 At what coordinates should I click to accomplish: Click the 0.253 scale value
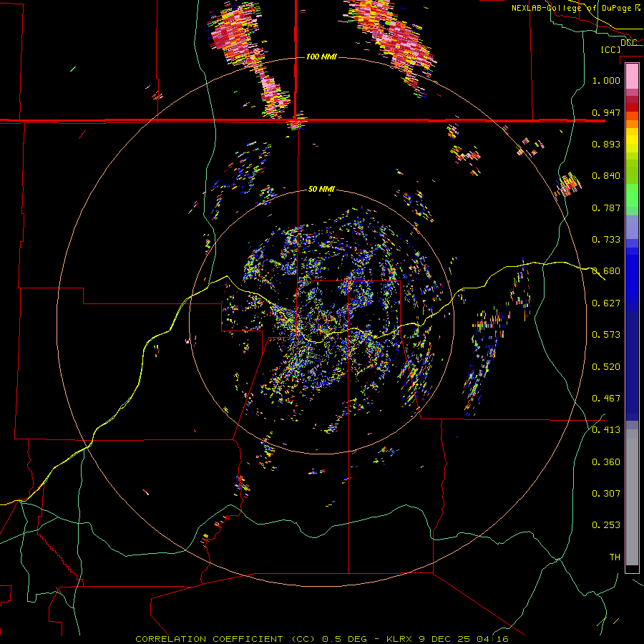(606, 525)
